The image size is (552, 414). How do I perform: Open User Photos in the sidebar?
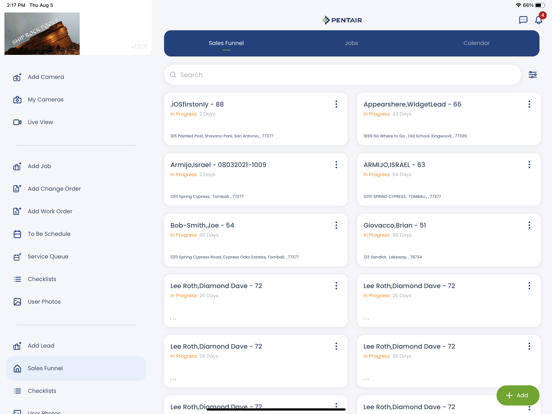click(x=37, y=302)
